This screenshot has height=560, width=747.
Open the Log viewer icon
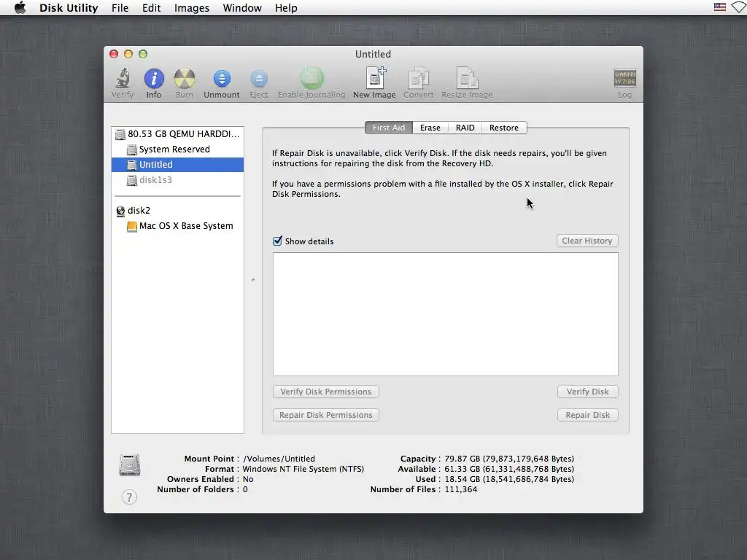[x=624, y=78]
